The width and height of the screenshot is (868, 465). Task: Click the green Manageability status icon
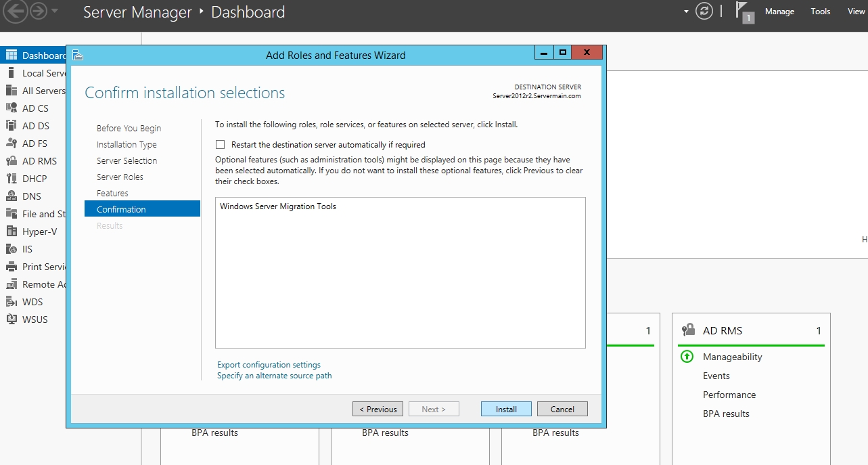pyautogui.click(x=687, y=357)
